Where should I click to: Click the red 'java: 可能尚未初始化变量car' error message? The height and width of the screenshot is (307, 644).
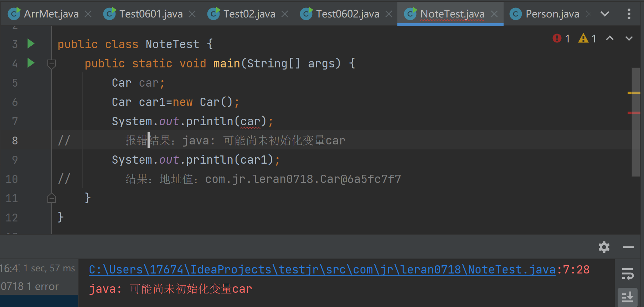[x=170, y=289]
